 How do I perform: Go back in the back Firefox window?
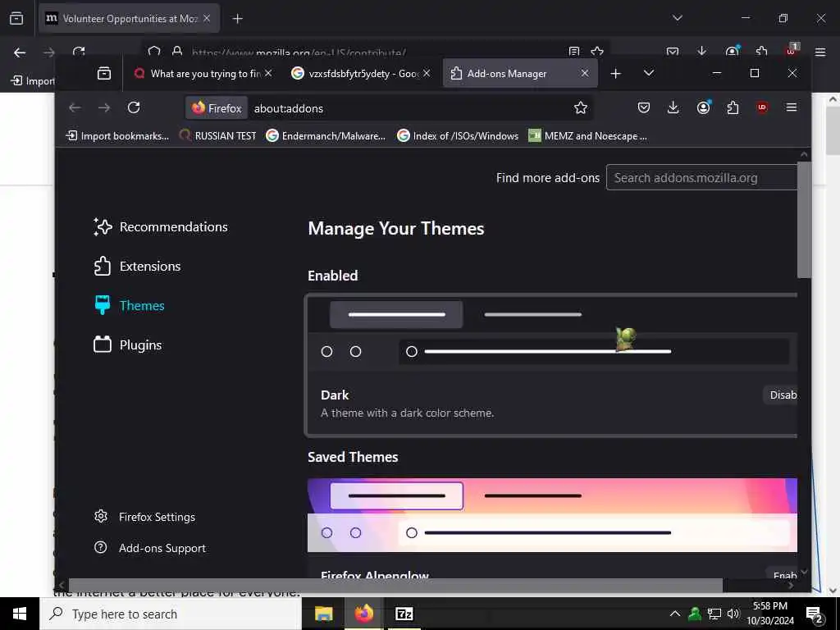(20, 52)
